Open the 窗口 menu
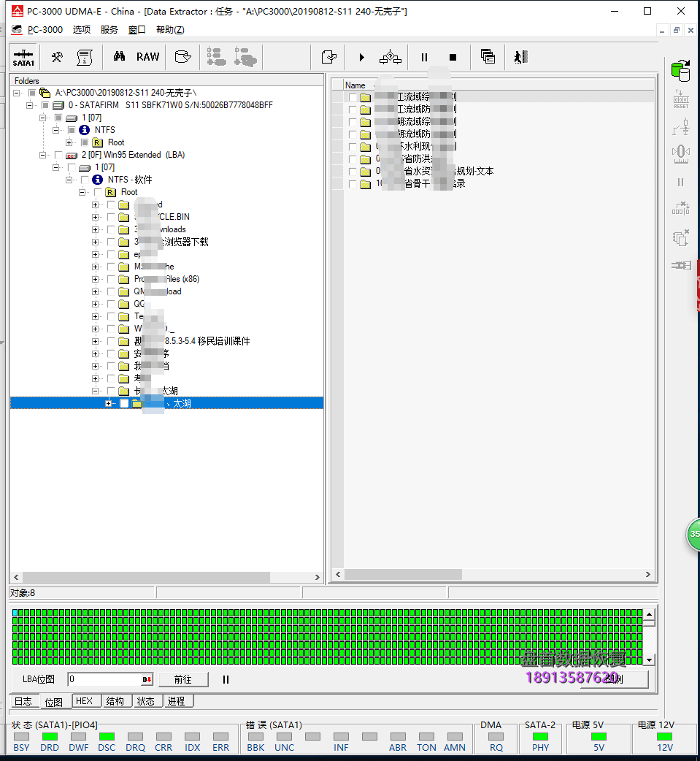Image resolution: width=700 pixels, height=761 pixels. tap(136, 30)
